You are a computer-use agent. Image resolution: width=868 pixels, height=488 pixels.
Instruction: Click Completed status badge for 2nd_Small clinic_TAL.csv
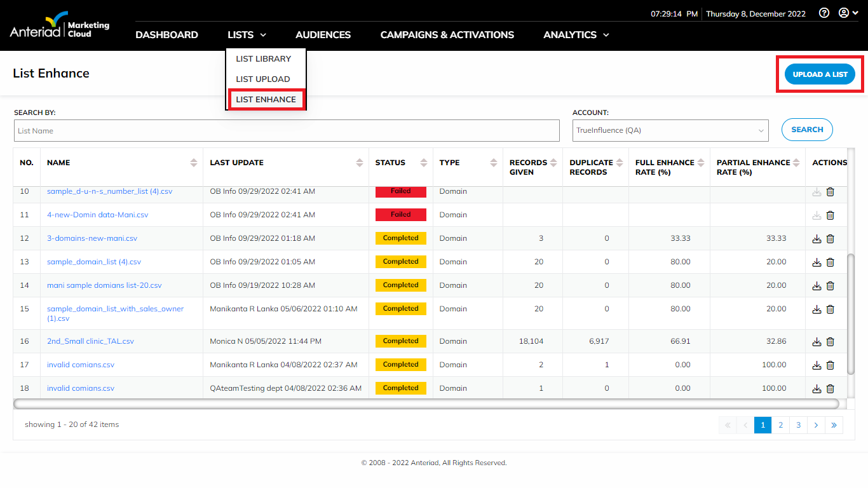click(x=400, y=341)
